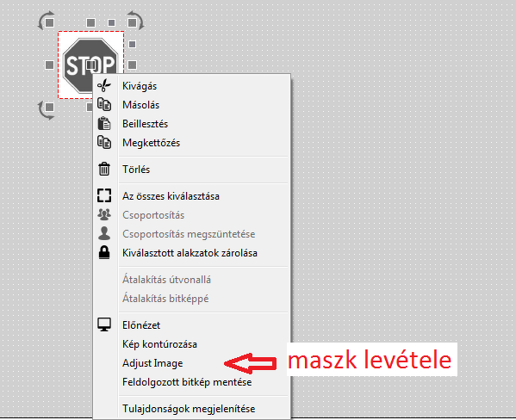The width and height of the screenshot is (516, 420).
Task: Select Kiválasztott alakzatok zárolása
Action: tap(191, 253)
